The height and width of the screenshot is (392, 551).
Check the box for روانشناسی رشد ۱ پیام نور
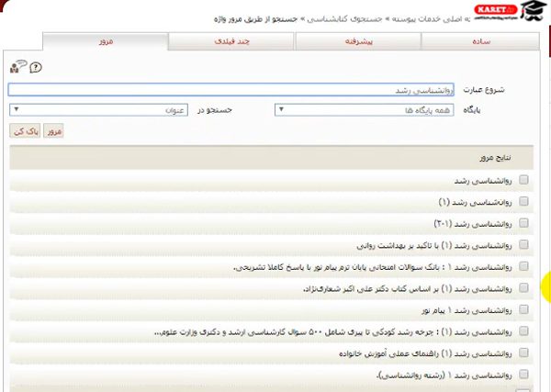(x=523, y=309)
